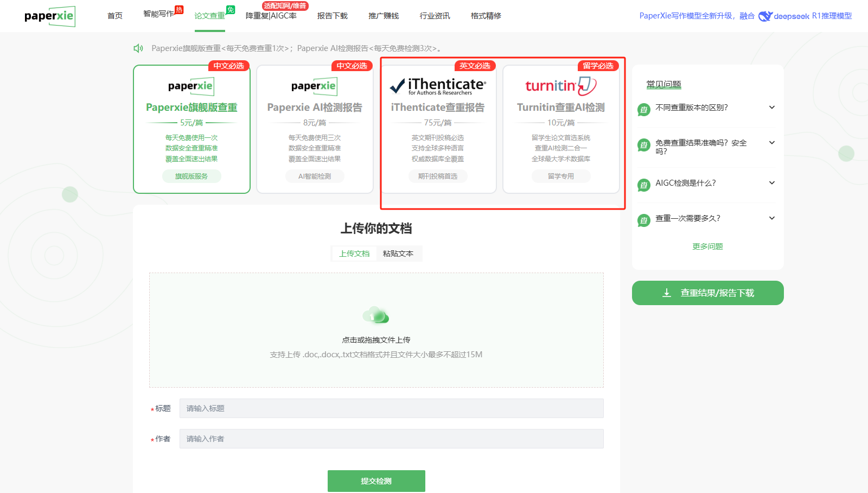This screenshot has width=868, height=493.
Task: Click icon beside 免费查重结果准确吗 question
Action: click(644, 145)
